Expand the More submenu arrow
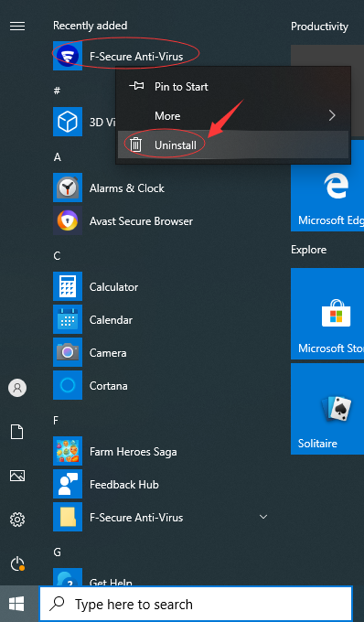Viewport: 364px width, 622px height. [x=332, y=116]
